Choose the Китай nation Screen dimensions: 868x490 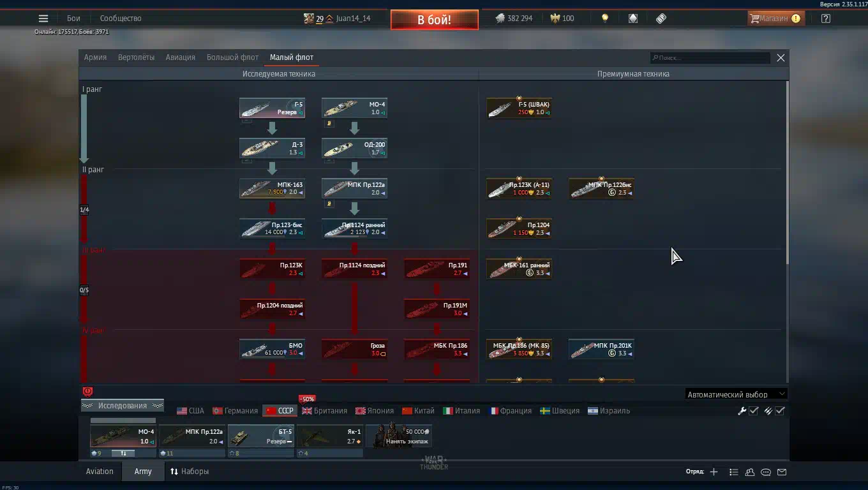coord(418,411)
